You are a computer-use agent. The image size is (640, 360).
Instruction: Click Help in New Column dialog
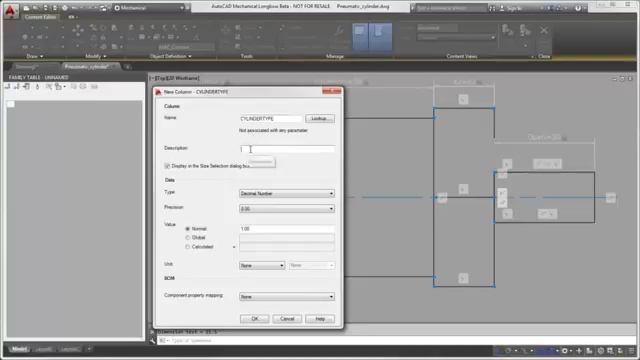320,319
